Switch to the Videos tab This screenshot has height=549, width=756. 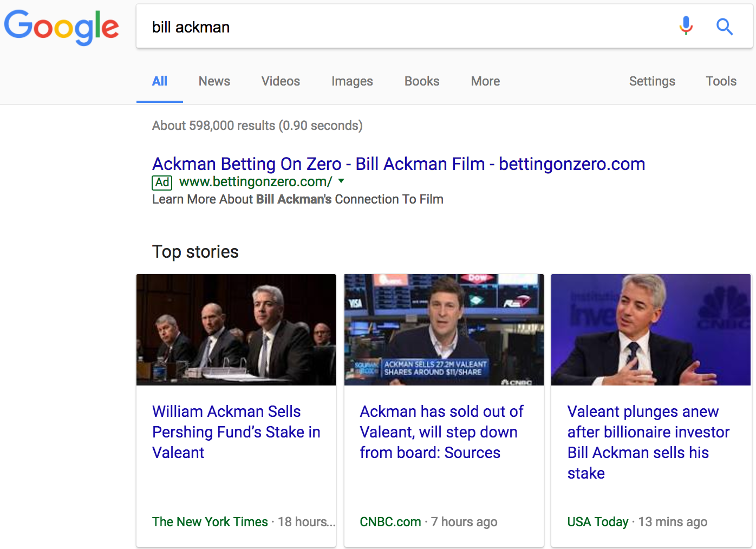[x=281, y=81]
